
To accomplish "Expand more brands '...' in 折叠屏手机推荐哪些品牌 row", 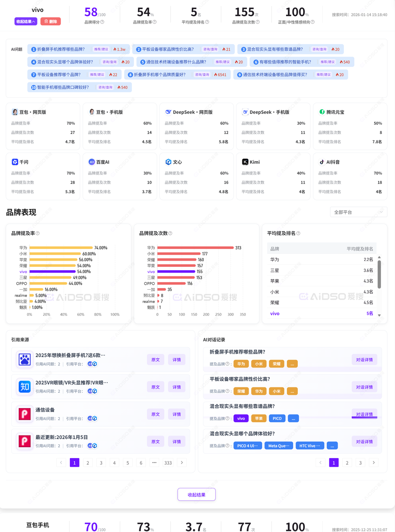I will pos(292,364).
